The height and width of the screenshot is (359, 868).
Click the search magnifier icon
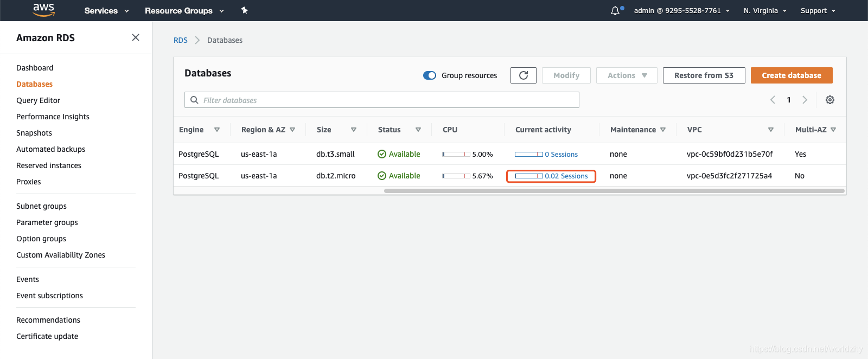tap(194, 100)
